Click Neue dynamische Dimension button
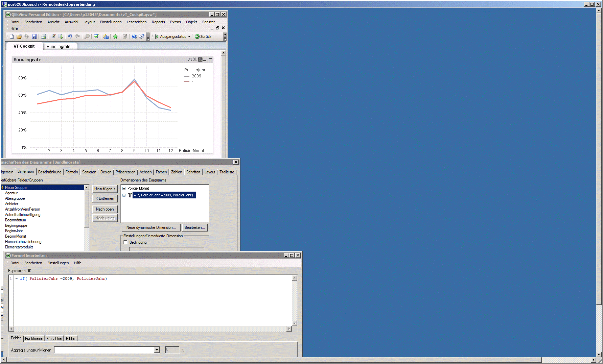The width and height of the screenshot is (603, 364). tap(151, 227)
